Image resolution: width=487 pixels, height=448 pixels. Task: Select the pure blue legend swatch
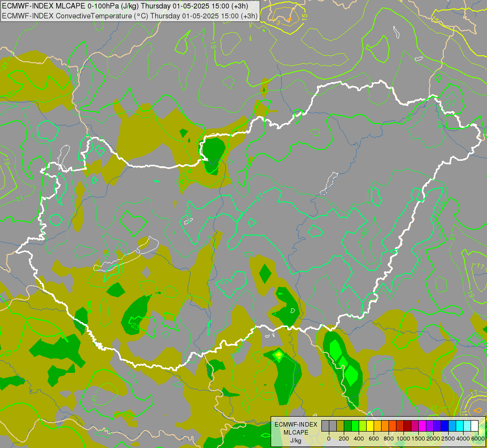coord(445,426)
